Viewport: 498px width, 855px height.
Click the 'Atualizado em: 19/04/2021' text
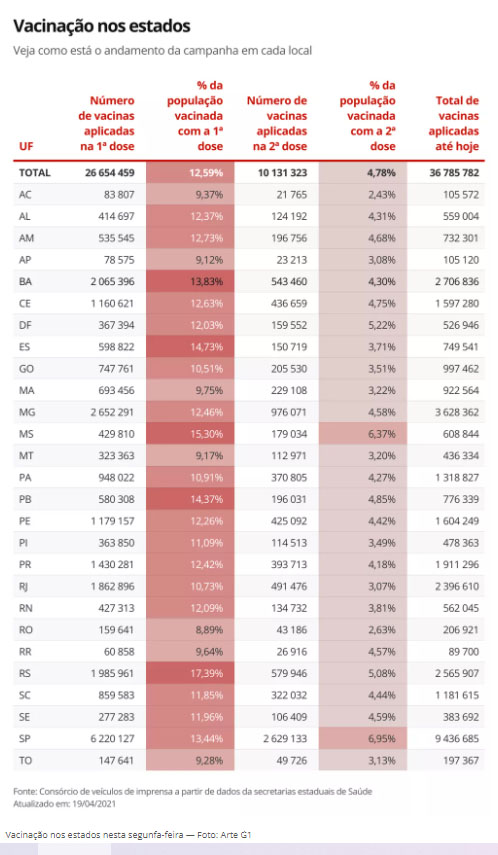[64, 804]
